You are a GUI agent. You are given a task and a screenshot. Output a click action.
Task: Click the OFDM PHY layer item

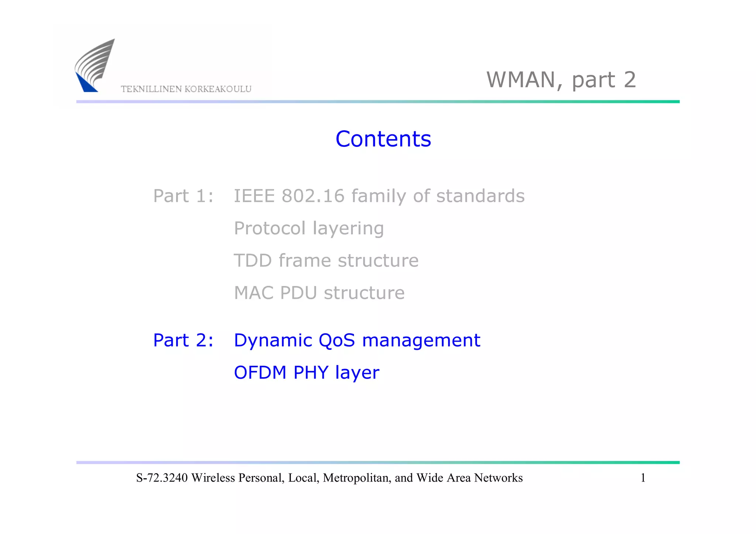[306, 372]
